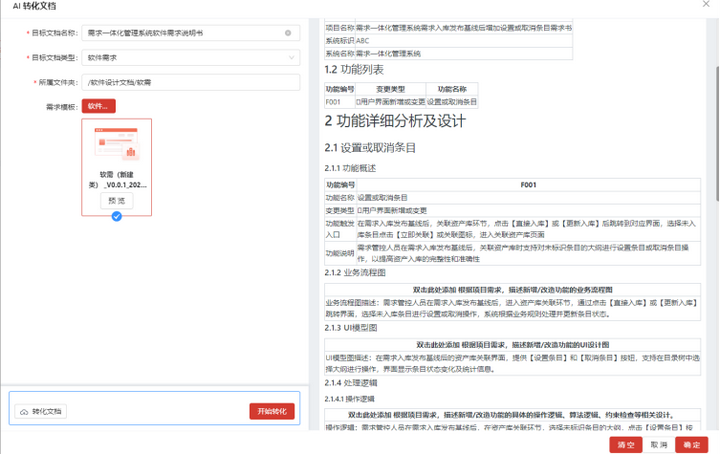Viewport: 720px width, 454px height.
Task: Click the 清空 button
Action: click(x=625, y=445)
